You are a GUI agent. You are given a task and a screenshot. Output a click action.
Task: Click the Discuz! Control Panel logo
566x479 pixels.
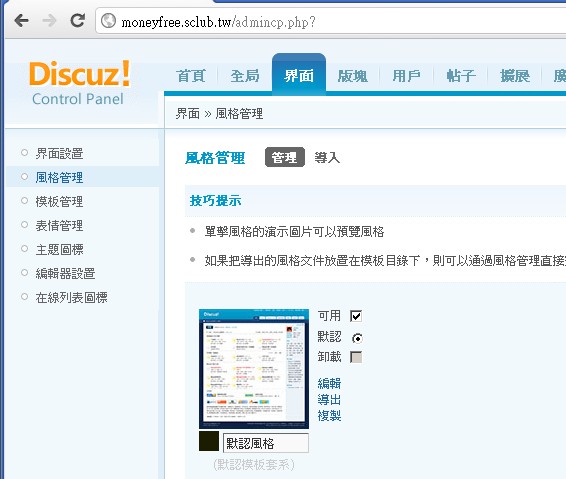click(x=79, y=83)
